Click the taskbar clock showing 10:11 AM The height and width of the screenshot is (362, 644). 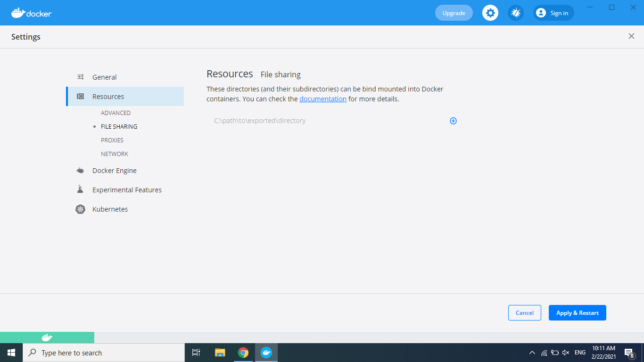(603, 353)
